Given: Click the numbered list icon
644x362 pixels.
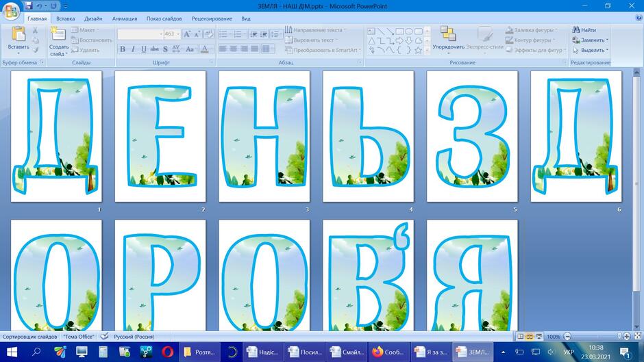Looking at the screenshot, I should [x=238, y=34].
